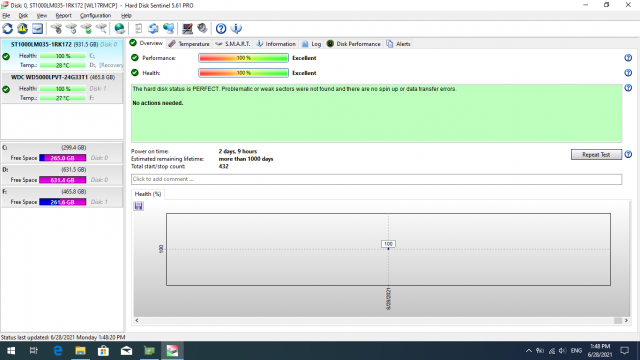Open Microsoft Store from the taskbar
Viewport: 640px width, 360px height.
103,351
